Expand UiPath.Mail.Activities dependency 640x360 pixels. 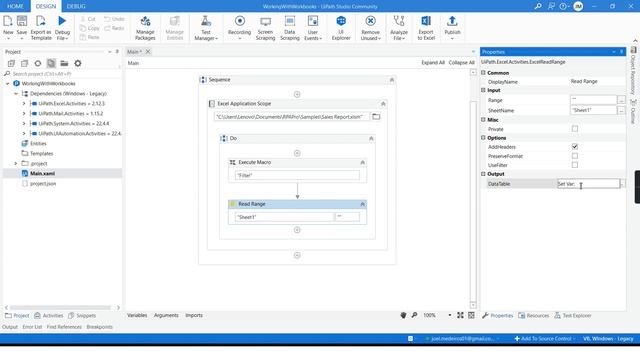click(x=24, y=113)
